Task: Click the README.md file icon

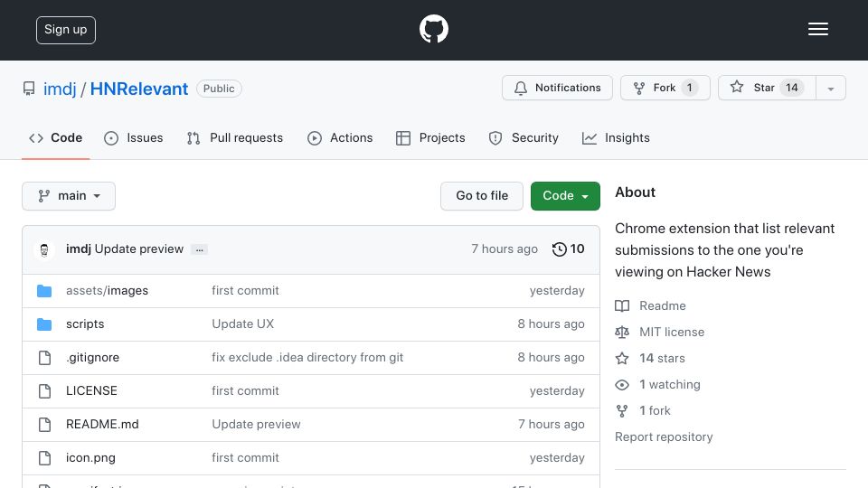Action: (x=44, y=425)
